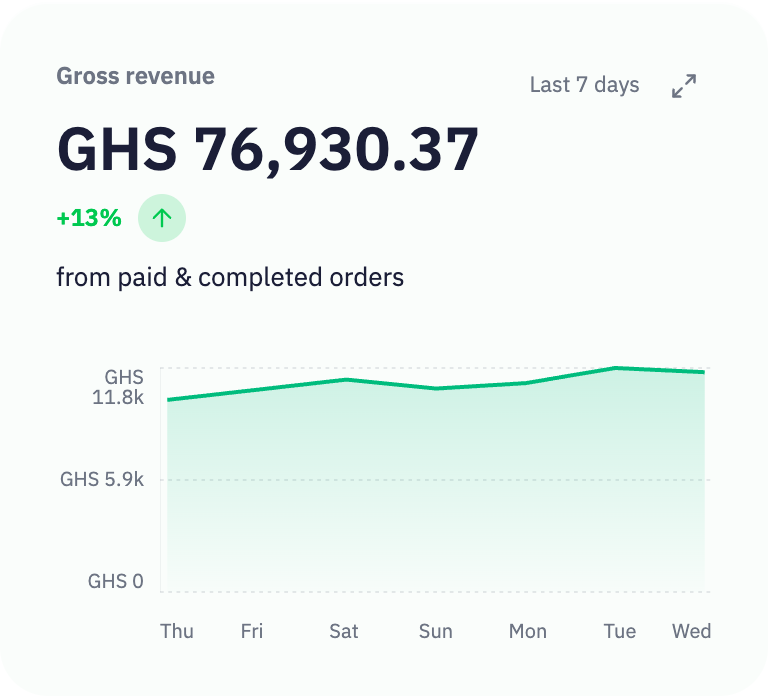Click the Sun label on chart axis
This screenshot has height=696, width=768.
tap(435, 631)
